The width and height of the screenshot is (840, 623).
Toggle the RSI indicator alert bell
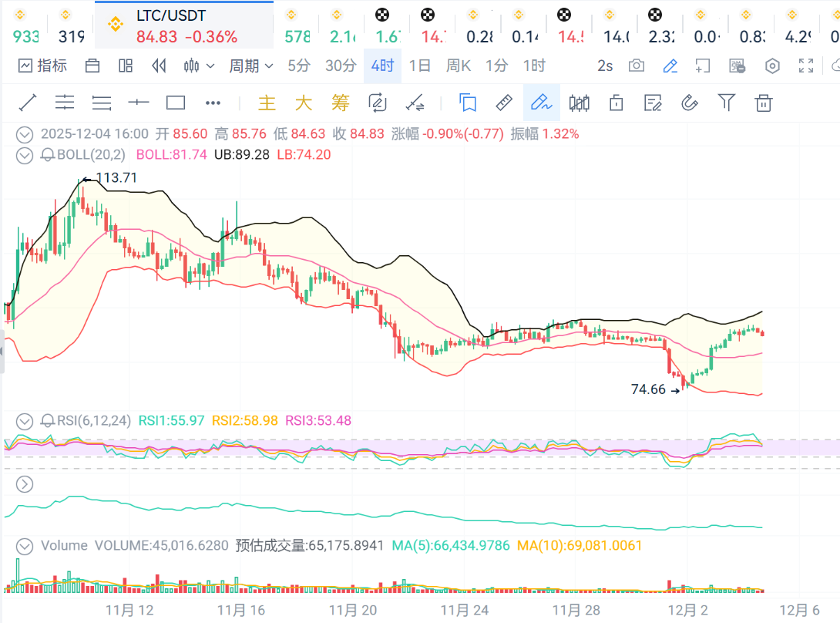point(47,421)
